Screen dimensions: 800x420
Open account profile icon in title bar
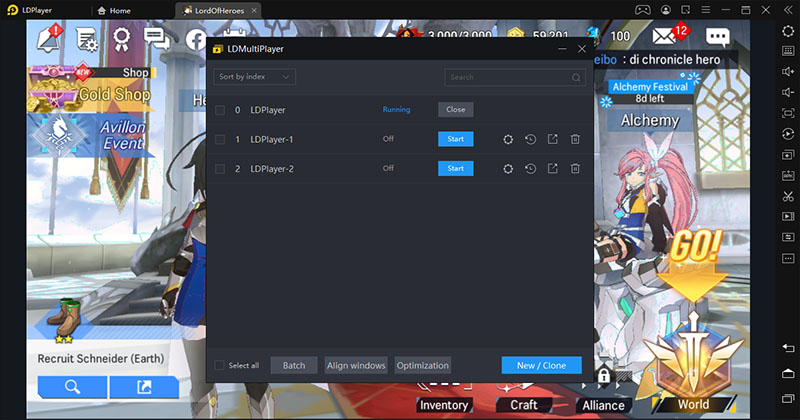tap(666, 10)
